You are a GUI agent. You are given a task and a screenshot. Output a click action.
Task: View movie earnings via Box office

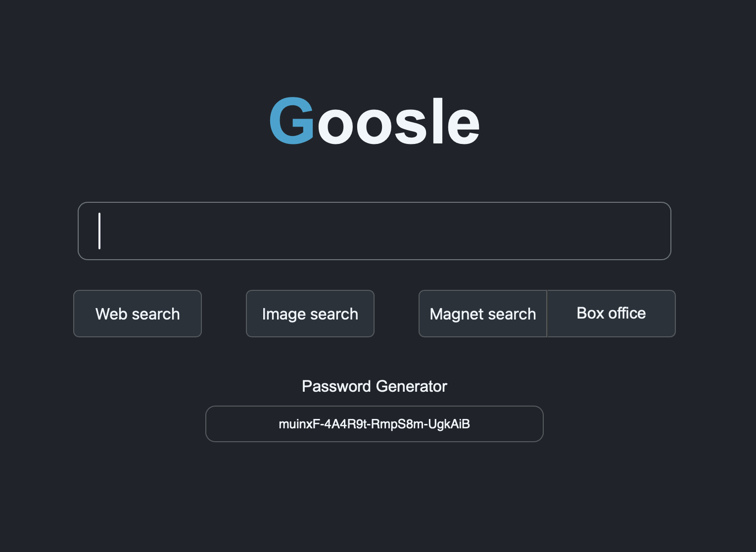[612, 314]
